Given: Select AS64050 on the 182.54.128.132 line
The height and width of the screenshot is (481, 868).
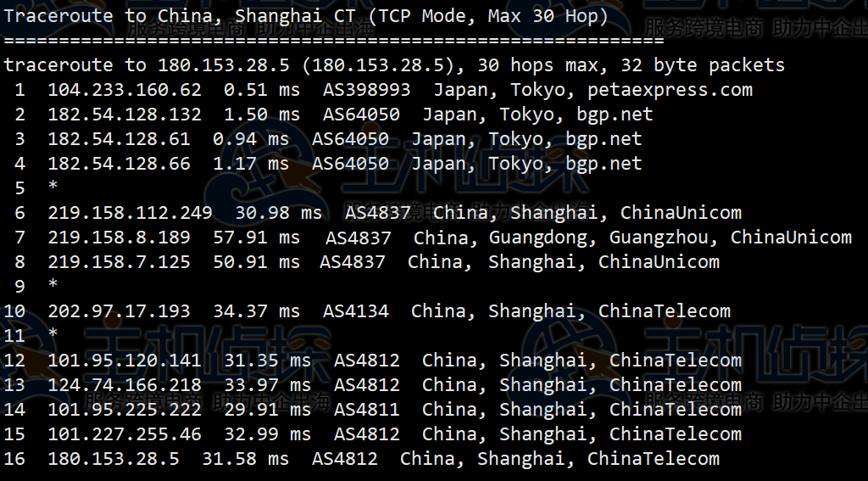Looking at the screenshot, I should click(x=361, y=115).
